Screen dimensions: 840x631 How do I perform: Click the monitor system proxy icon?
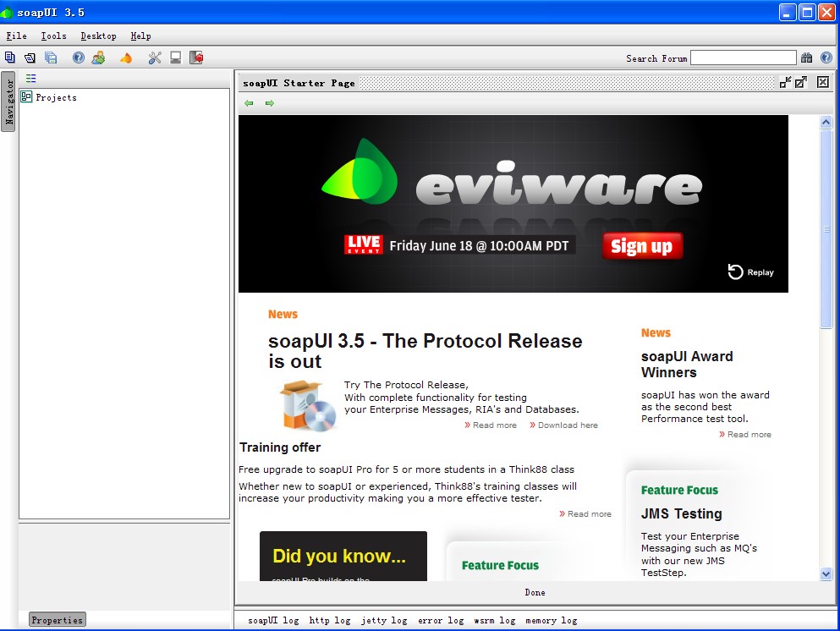pos(175,58)
